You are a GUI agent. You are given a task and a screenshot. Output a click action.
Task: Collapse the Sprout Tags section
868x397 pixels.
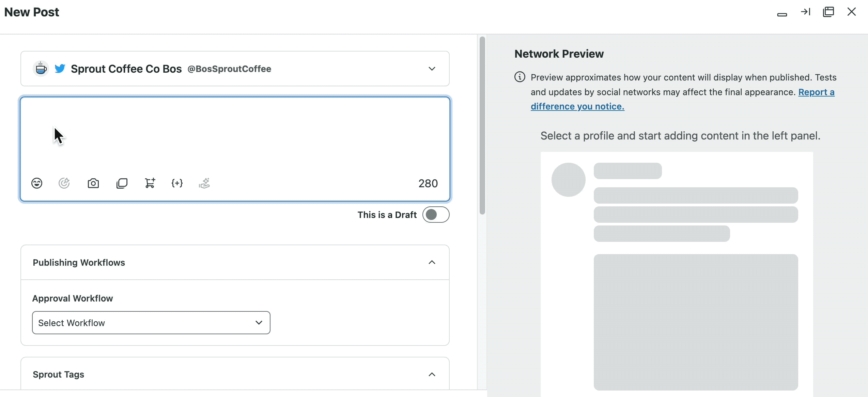[x=432, y=374]
